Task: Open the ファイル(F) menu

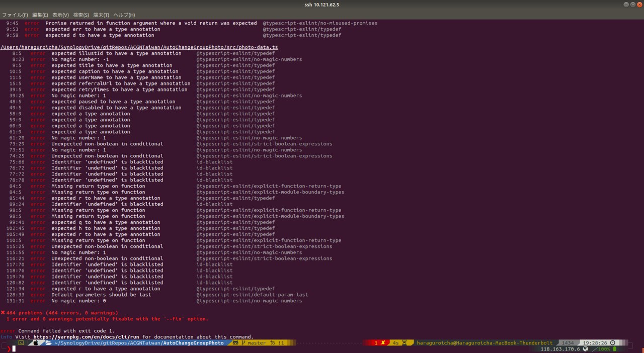Action: pyautogui.click(x=15, y=15)
